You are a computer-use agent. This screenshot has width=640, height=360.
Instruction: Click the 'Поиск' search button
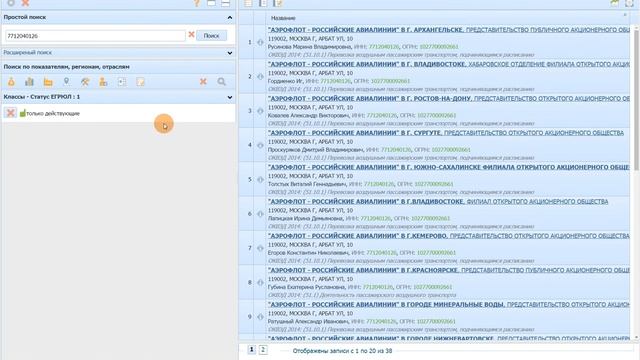pyautogui.click(x=211, y=36)
